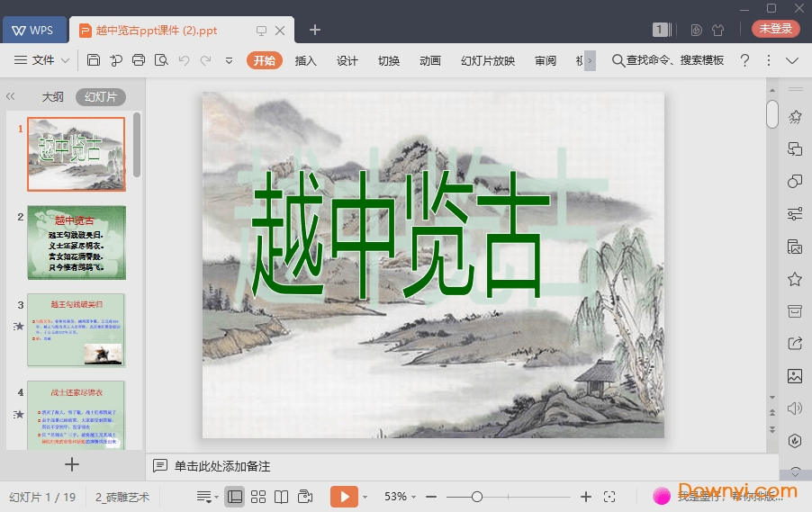Close the 越中览古ppt课件 document tab
The height and width of the screenshot is (512, 812).
[280, 31]
